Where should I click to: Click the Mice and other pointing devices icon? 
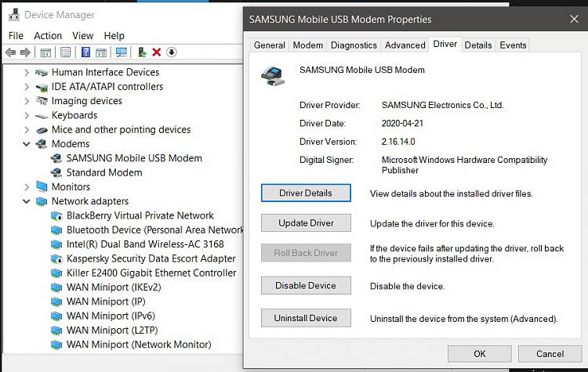[x=42, y=130]
